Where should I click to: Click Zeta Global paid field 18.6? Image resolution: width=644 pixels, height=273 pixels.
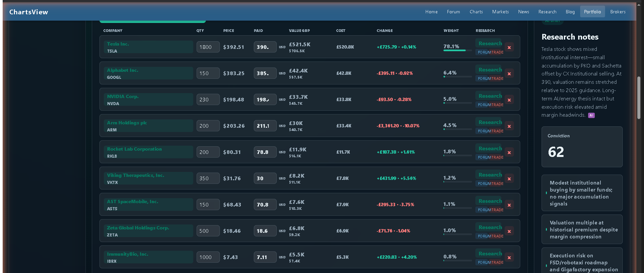[x=265, y=231]
